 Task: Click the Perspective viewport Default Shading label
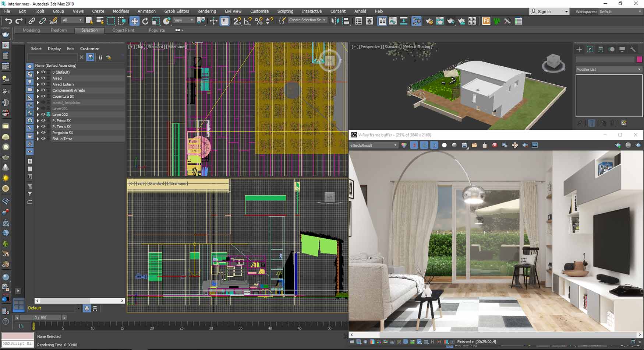pyautogui.click(x=418, y=47)
